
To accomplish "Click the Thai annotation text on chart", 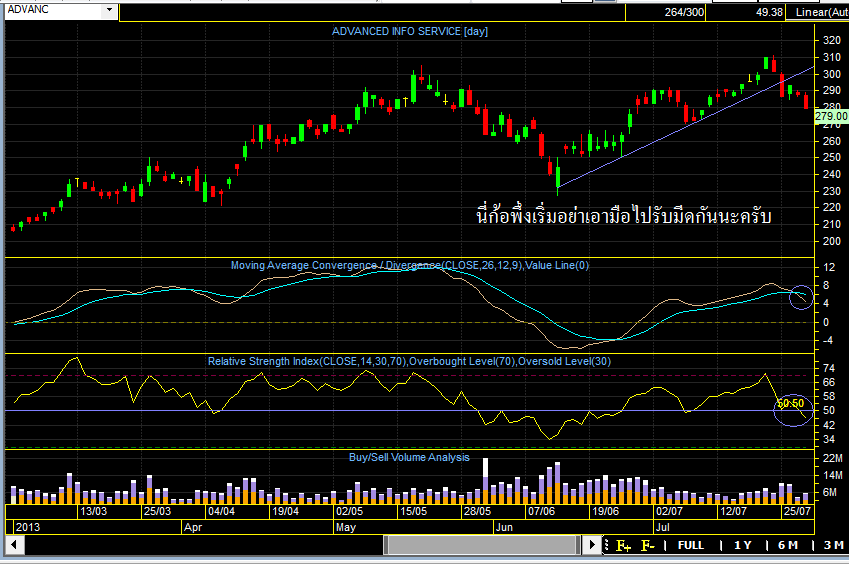I will 623,214.
